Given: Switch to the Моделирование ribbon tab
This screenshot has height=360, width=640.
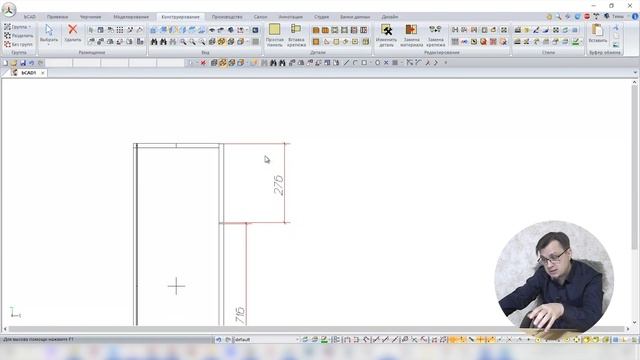Looking at the screenshot, I should coord(131,17).
